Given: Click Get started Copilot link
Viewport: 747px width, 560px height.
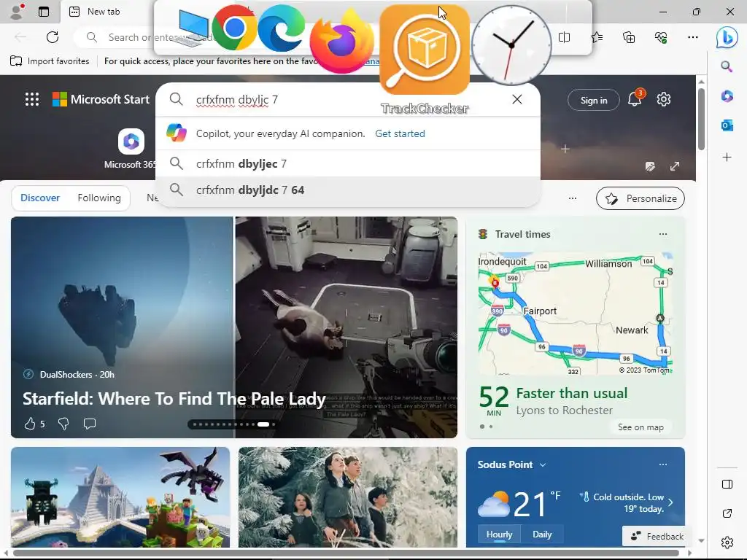Looking at the screenshot, I should pos(400,134).
